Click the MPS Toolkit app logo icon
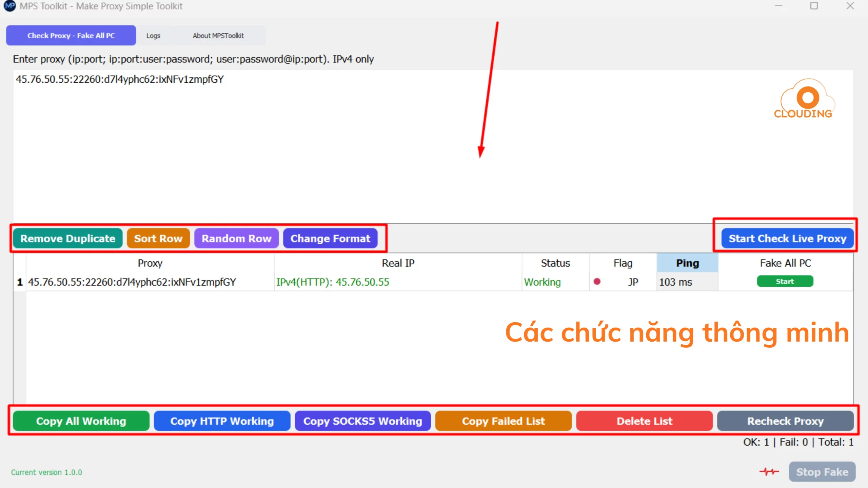868x488 pixels. tap(9, 6)
